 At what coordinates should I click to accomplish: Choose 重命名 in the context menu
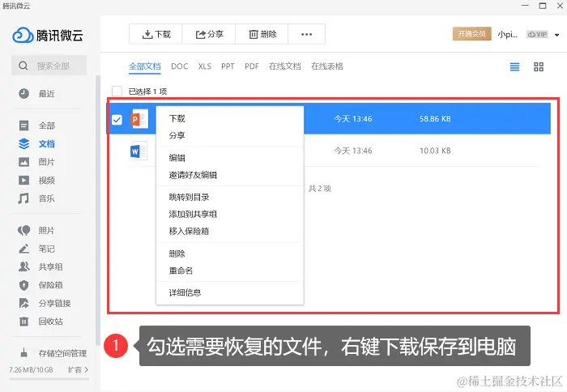click(229, 271)
